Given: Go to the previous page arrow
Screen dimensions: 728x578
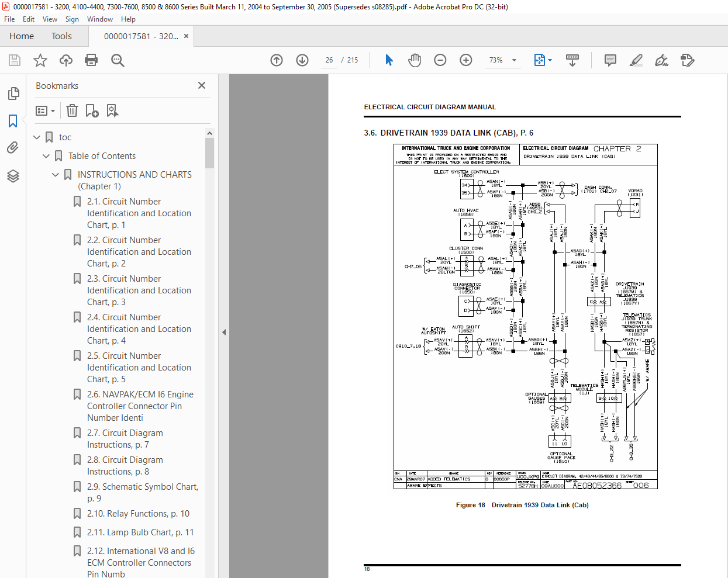Looking at the screenshot, I should (277, 60).
